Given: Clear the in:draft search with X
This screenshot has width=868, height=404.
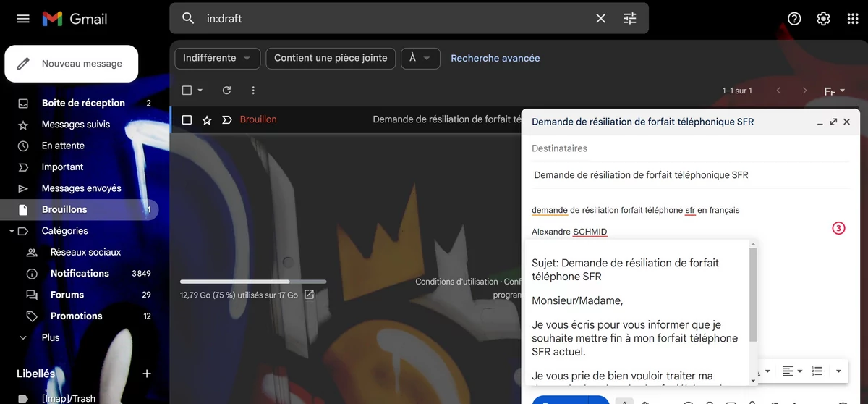Looking at the screenshot, I should tap(600, 18).
